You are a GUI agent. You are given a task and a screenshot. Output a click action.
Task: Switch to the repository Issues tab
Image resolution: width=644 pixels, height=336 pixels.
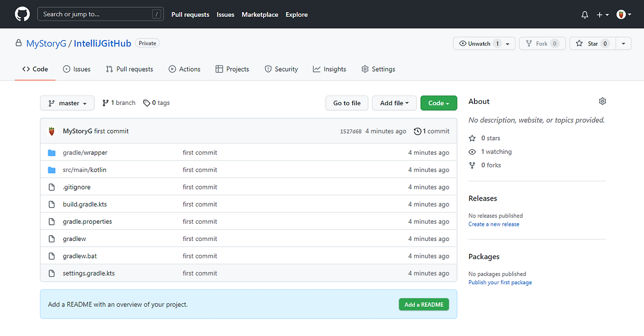pyautogui.click(x=76, y=69)
